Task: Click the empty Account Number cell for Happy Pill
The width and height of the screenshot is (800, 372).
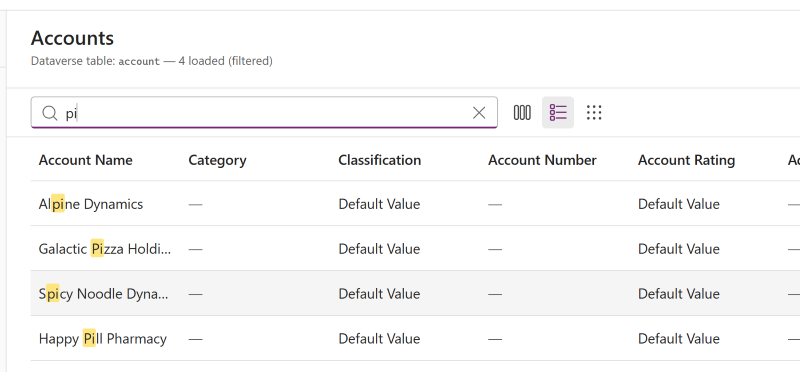Action: click(495, 339)
